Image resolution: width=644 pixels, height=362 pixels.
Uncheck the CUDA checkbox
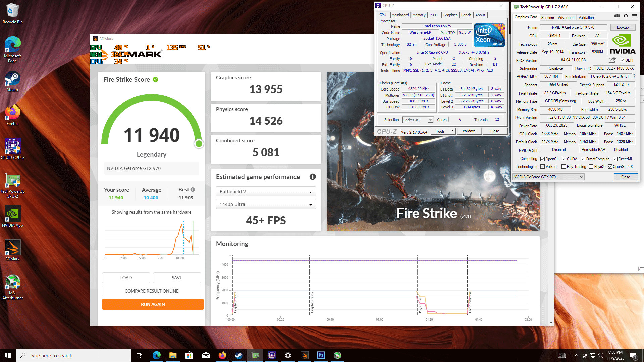(564, 159)
